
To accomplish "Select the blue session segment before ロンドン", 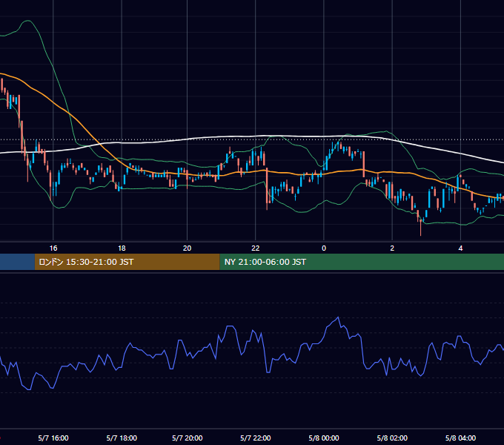I will click(17, 262).
